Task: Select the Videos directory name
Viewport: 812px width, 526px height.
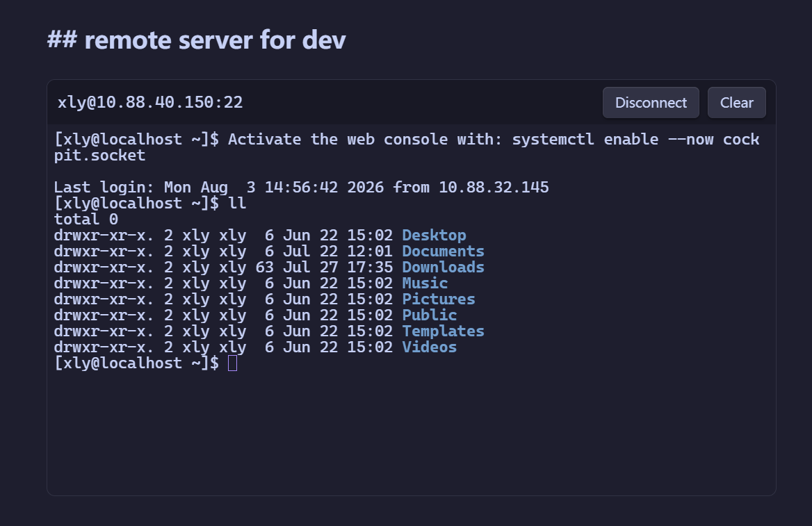Action: (x=430, y=347)
